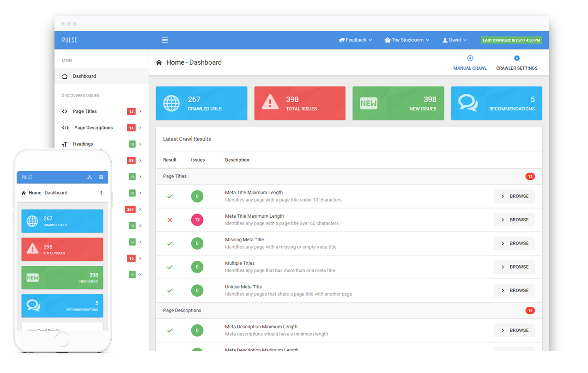
Task: Open Headings in the sidebar
Action: click(x=83, y=144)
